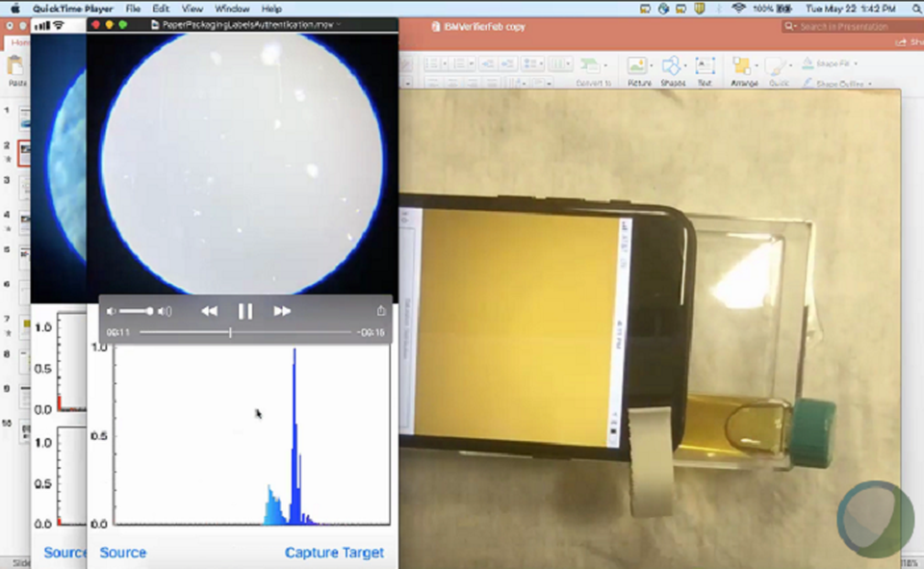Fast-forward the QuickTime video
The height and width of the screenshot is (569, 924).
tap(282, 311)
